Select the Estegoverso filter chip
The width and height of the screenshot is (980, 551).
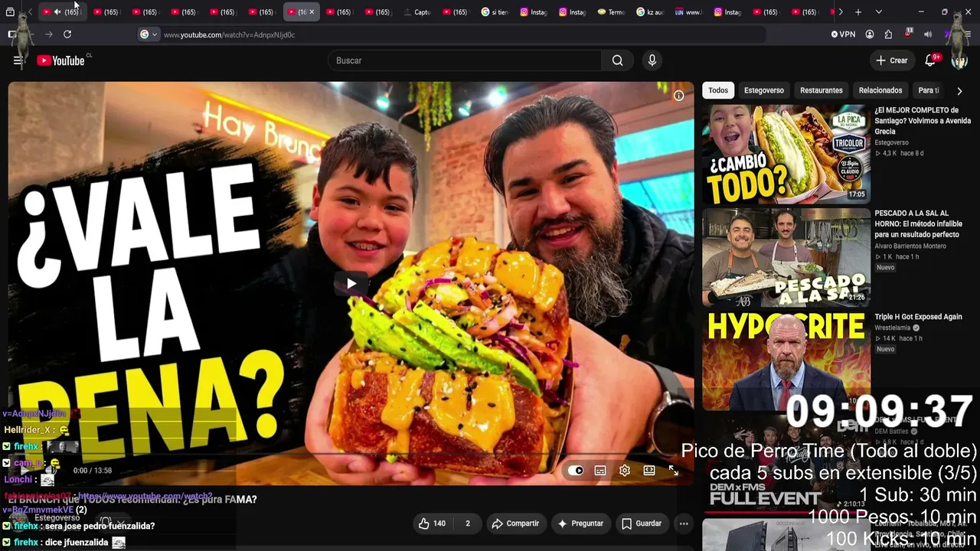(764, 90)
